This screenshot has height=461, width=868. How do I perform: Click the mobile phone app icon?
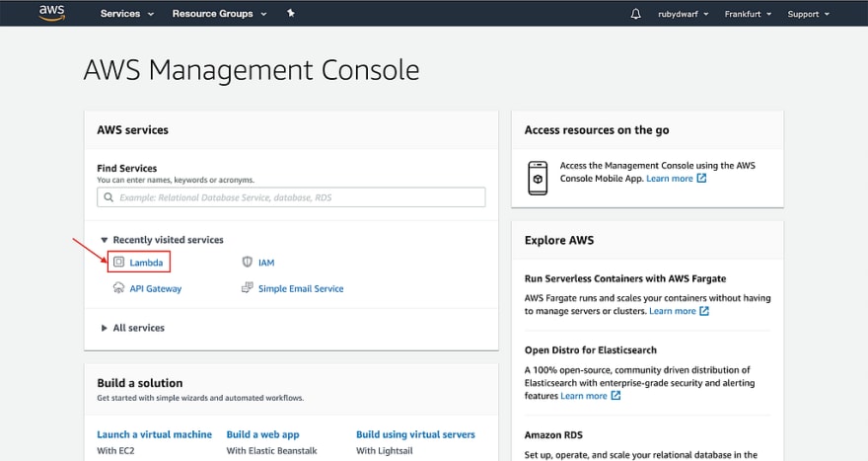tap(538, 178)
